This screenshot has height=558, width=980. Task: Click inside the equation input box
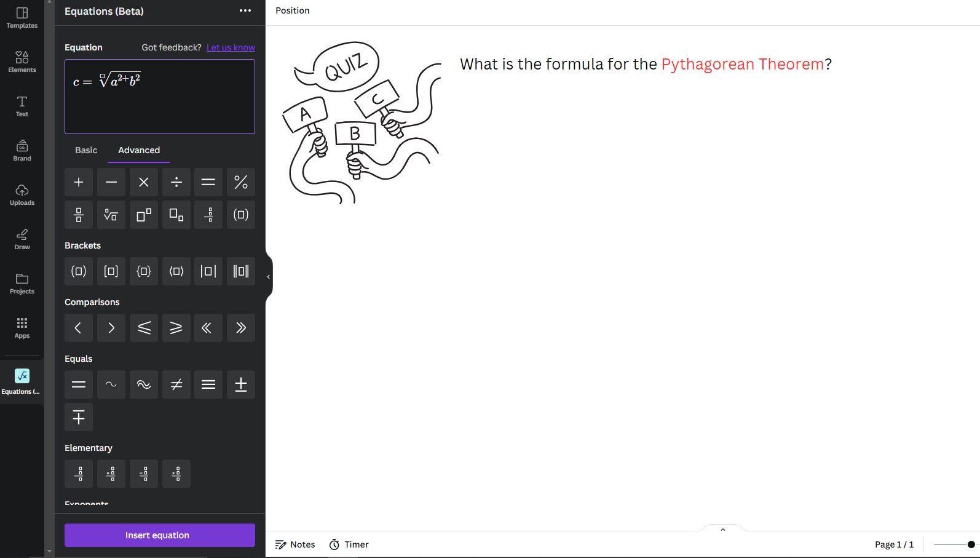point(160,97)
